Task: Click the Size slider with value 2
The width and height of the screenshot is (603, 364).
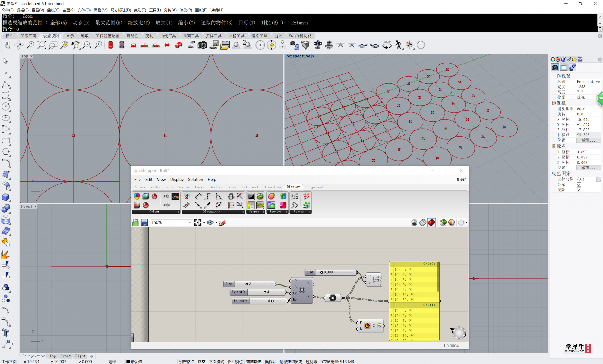Action: coord(249,284)
